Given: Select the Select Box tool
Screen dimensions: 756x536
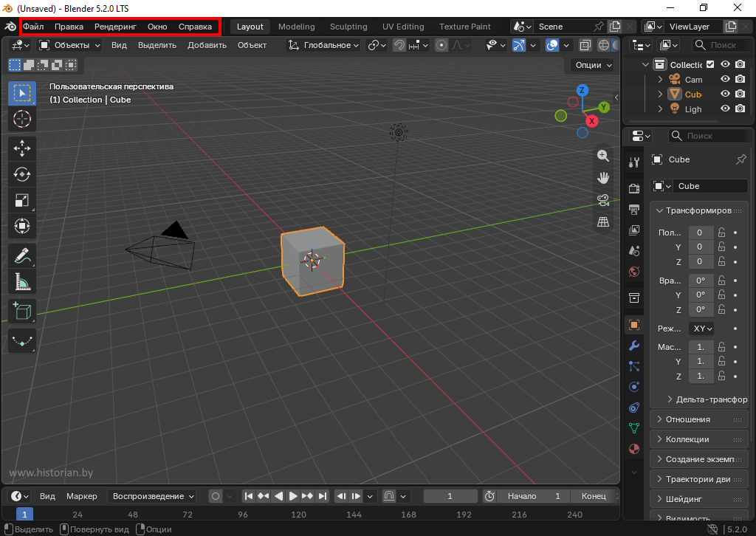Looking at the screenshot, I should click(x=22, y=94).
